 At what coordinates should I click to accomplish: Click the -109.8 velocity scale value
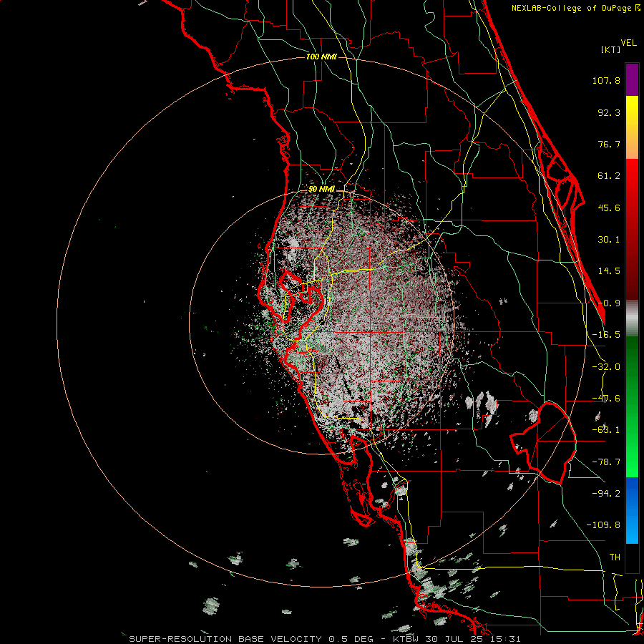(x=603, y=525)
